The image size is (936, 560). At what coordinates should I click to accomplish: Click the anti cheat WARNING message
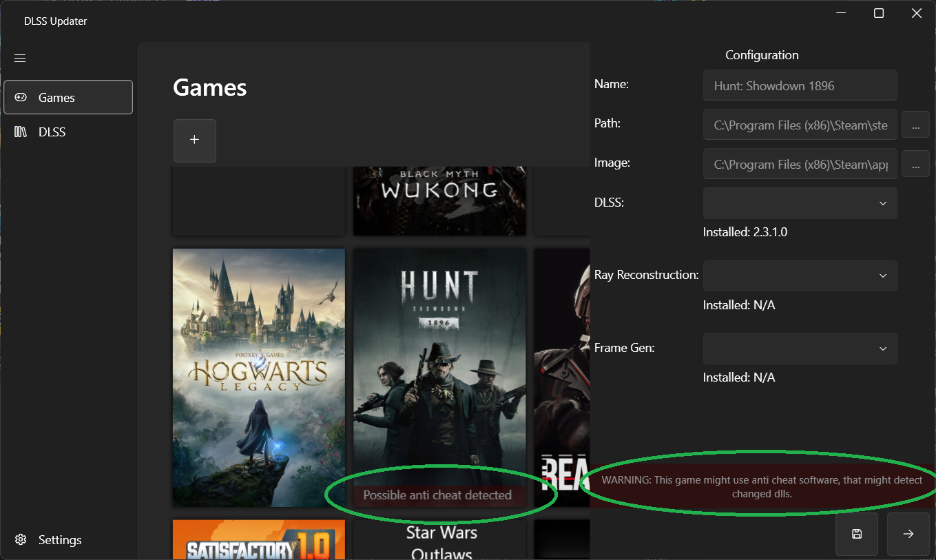(x=762, y=486)
